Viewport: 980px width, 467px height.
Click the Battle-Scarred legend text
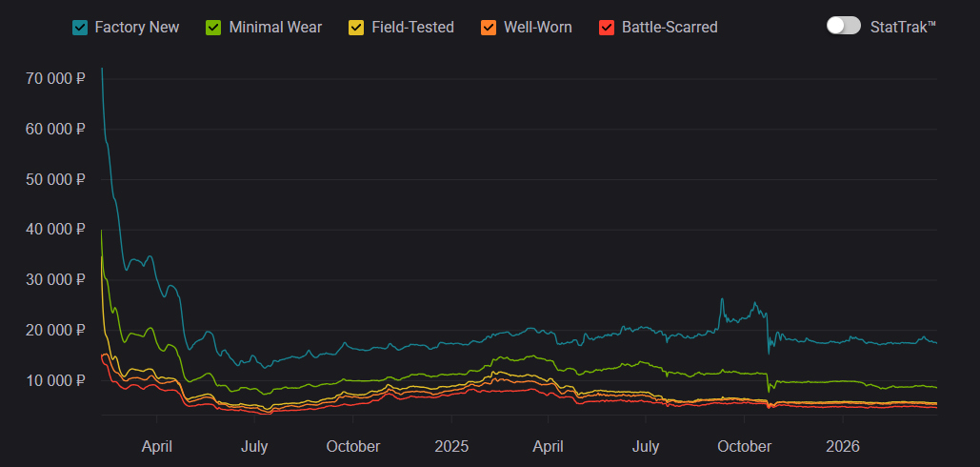[x=670, y=27]
